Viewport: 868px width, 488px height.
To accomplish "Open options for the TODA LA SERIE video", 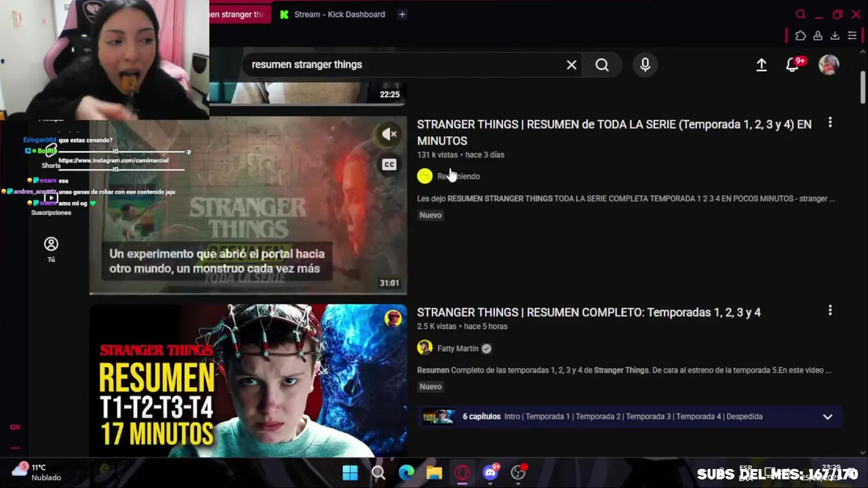I will click(830, 123).
